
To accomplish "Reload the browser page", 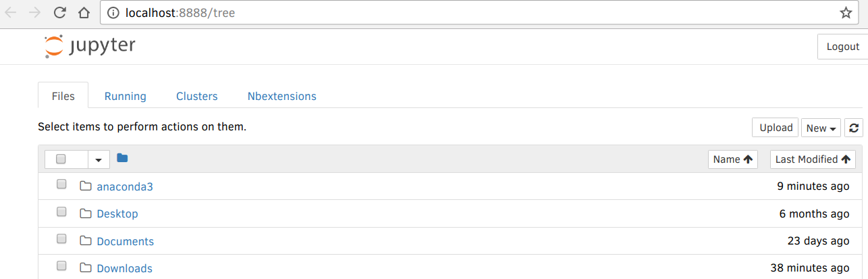I will pos(59,12).
